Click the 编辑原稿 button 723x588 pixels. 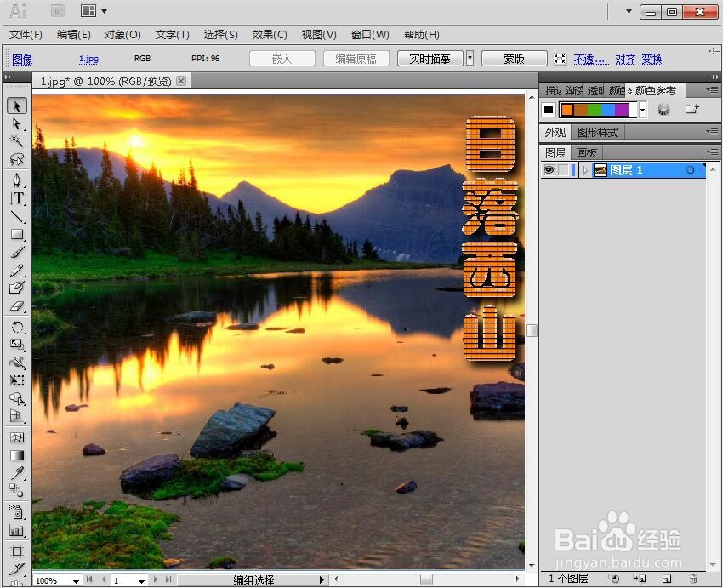tap(356, 59)
